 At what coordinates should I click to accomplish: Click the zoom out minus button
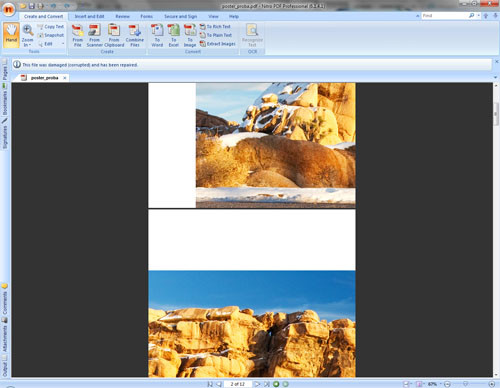coord(447,384)
